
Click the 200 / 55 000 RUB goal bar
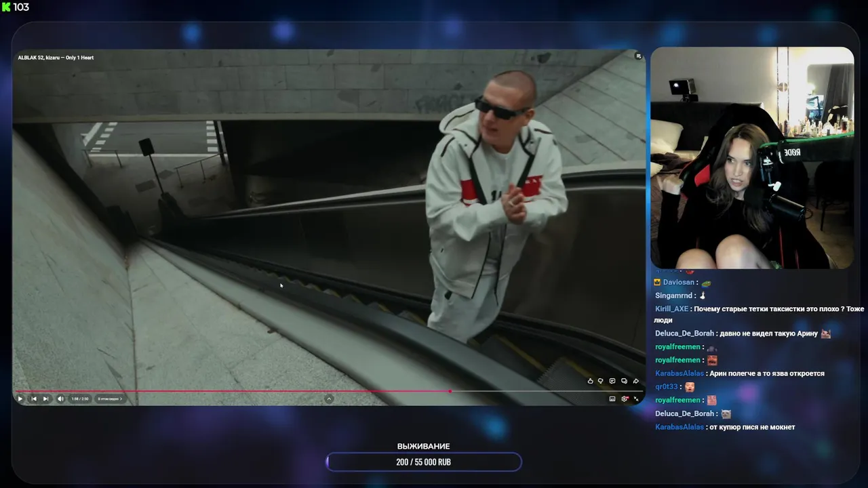click(x=424, y=462)
